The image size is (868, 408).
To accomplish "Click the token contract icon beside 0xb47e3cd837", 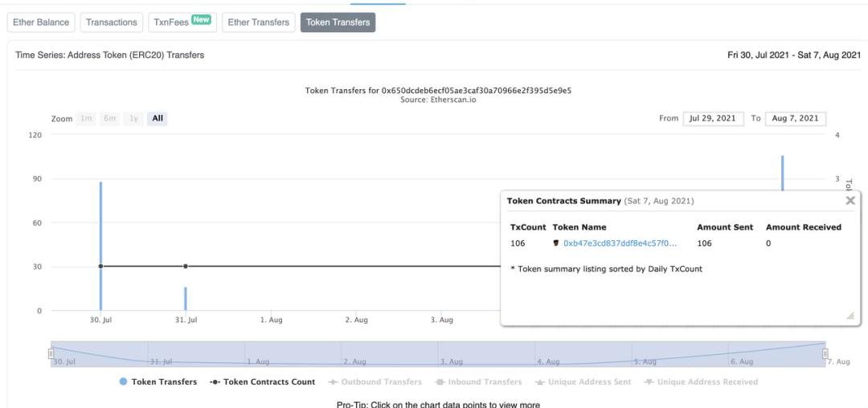I will [556, 243].
